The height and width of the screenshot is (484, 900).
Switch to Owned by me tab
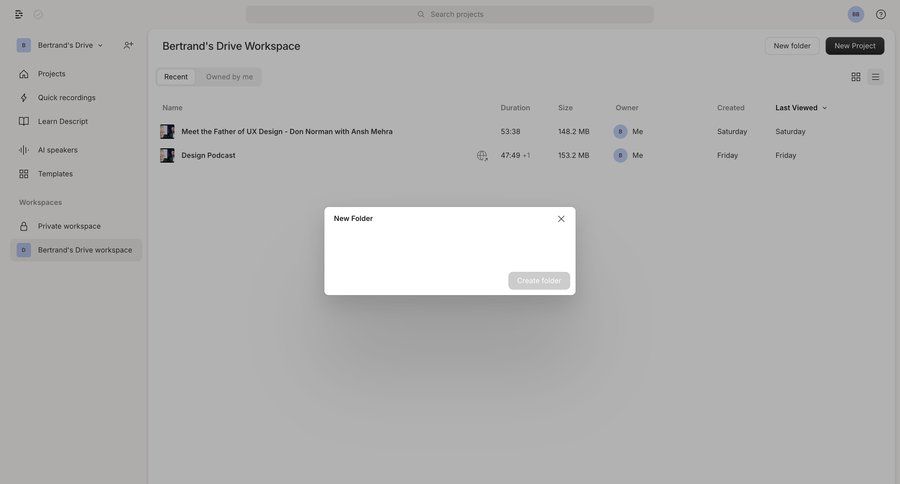click(229, 77)
